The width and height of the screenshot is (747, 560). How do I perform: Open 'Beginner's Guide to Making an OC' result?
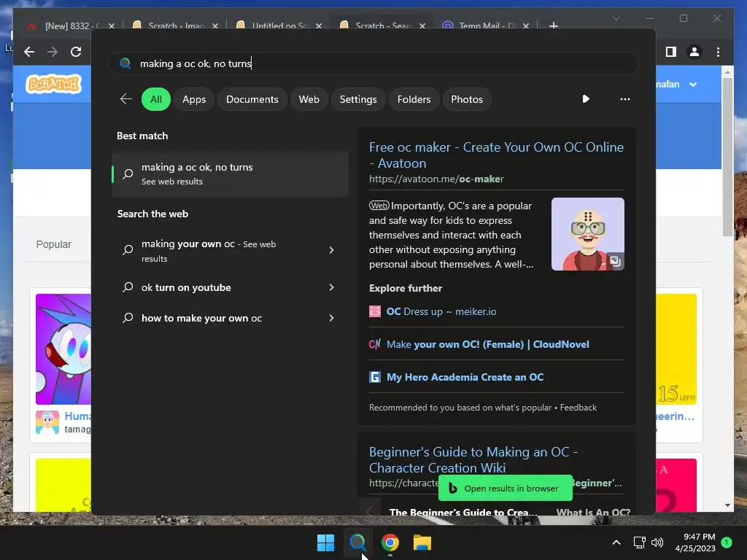(x=473, y=459)
